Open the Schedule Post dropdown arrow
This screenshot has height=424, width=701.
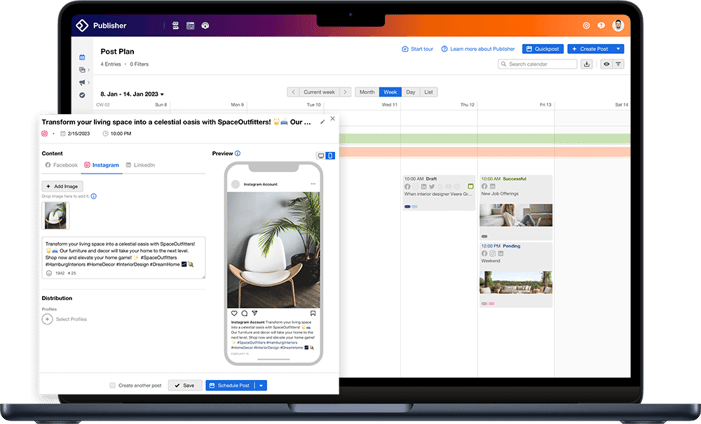261,385
